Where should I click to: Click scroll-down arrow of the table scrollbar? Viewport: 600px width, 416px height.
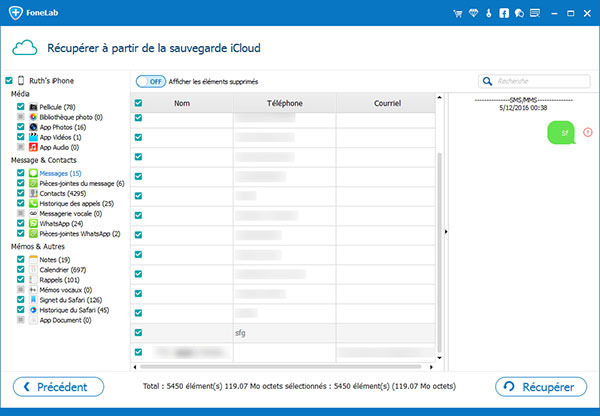click(439, 358)
